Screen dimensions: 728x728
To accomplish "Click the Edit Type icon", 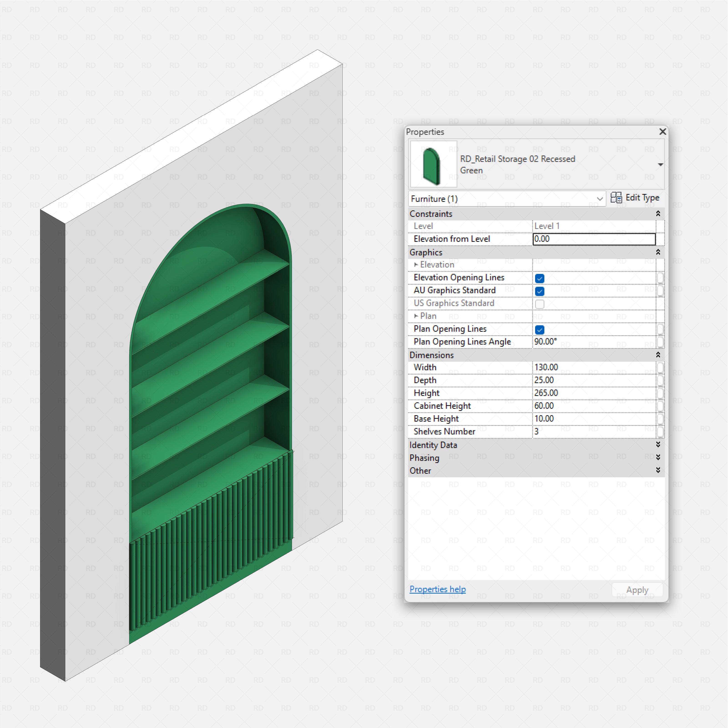I will 617,198.
